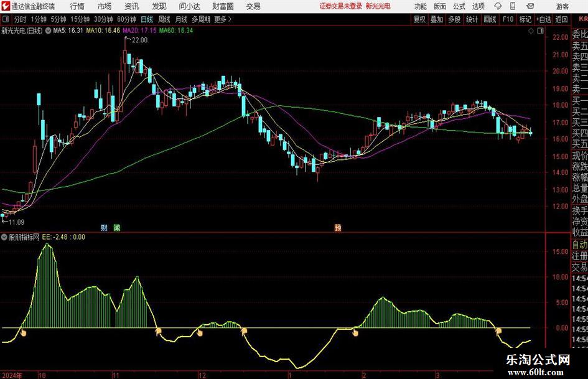Screen dimensions: 588x379
Task: Switch to 月线 monthly period
Action: 181,19
